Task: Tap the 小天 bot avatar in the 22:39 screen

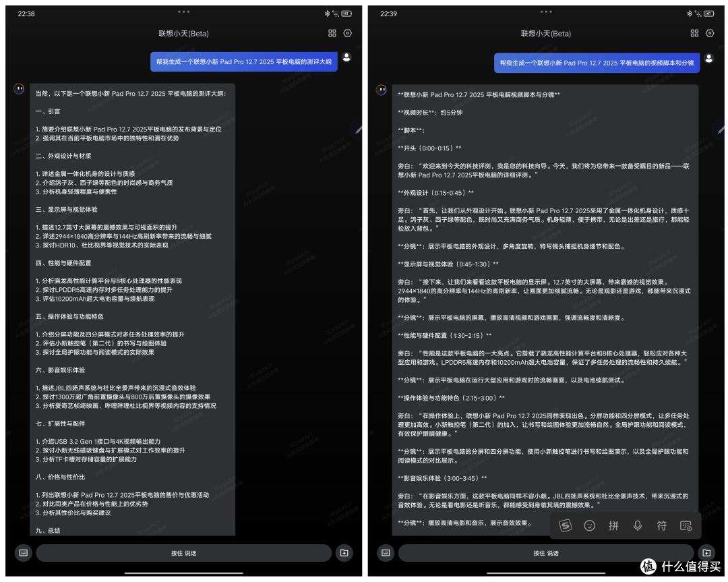Action: pyautogui.click(x=381, y=90)
